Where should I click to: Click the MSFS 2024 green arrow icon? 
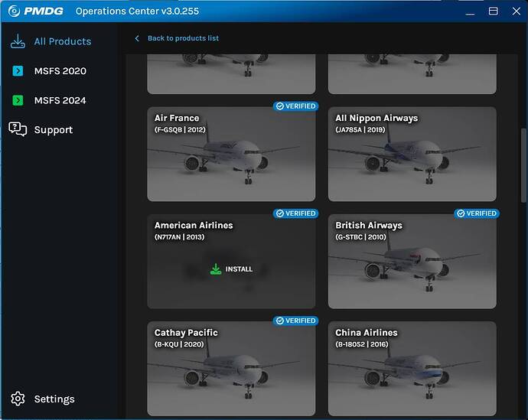tap(18, 100)
